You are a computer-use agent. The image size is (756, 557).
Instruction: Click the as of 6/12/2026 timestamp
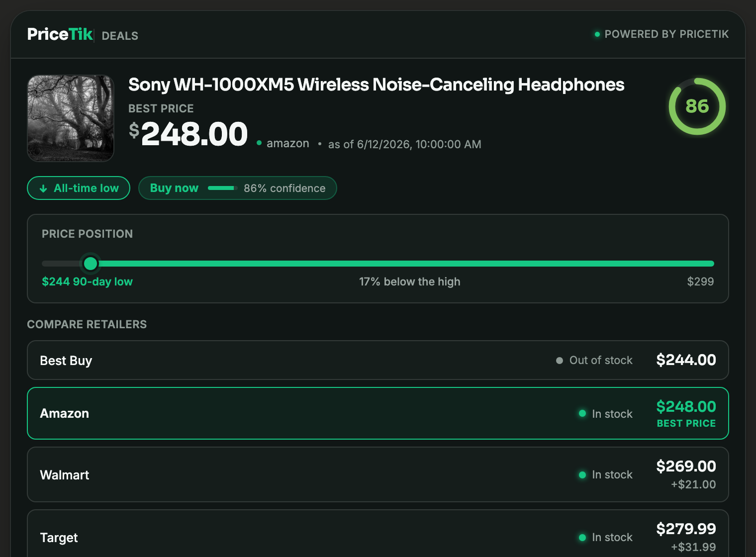(x=404, y=144)
